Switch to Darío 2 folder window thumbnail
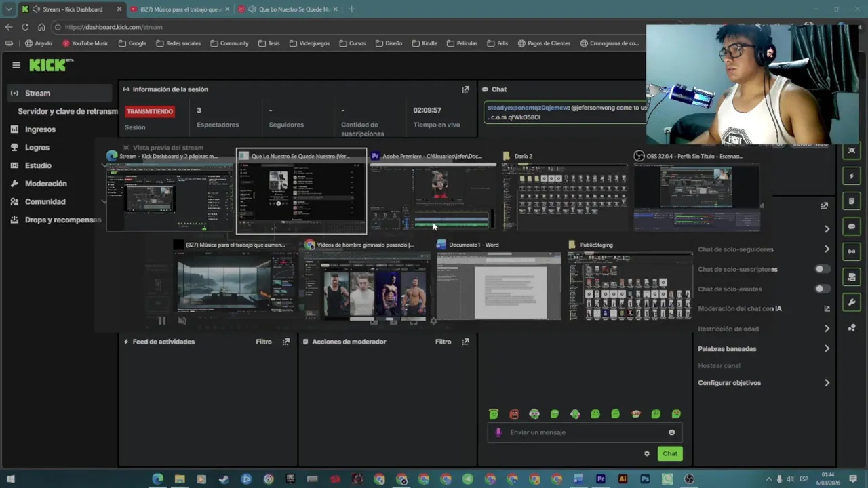This screenshot has width=868, height=488. coord(565,191)
